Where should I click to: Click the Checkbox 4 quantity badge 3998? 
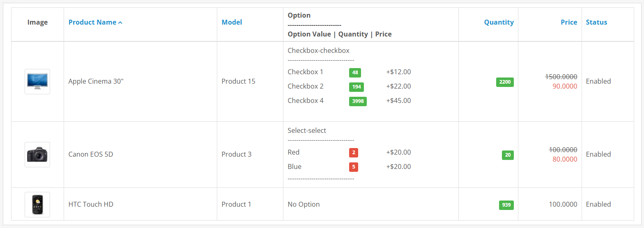pos(358,101)
